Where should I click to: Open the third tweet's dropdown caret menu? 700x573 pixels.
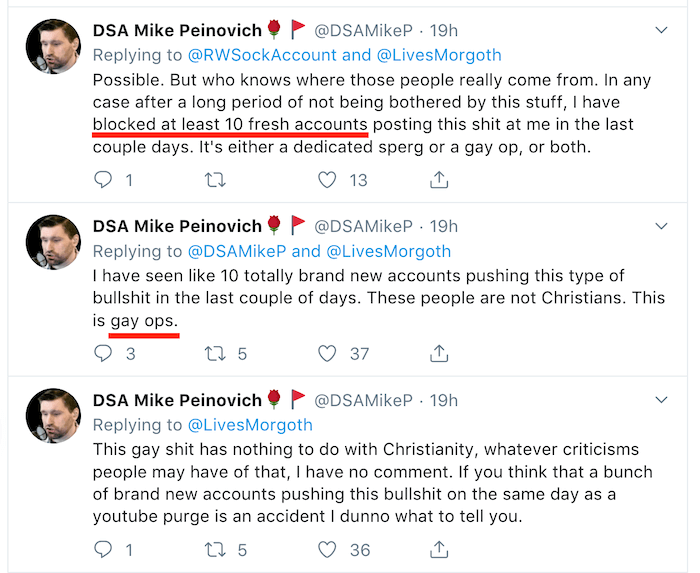[x=661, y=400]
